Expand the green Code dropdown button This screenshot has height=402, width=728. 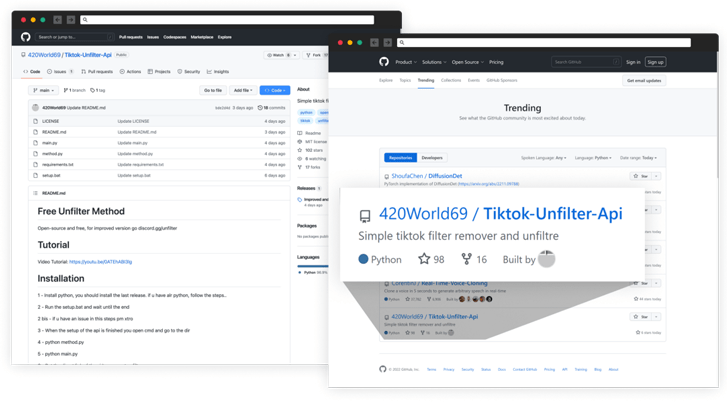274,90
